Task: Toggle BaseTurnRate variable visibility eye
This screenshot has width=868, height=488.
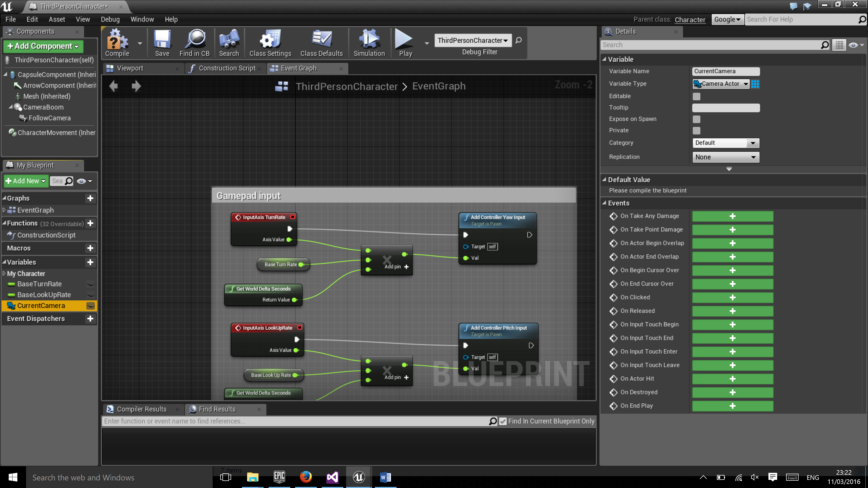Action: 91,284
